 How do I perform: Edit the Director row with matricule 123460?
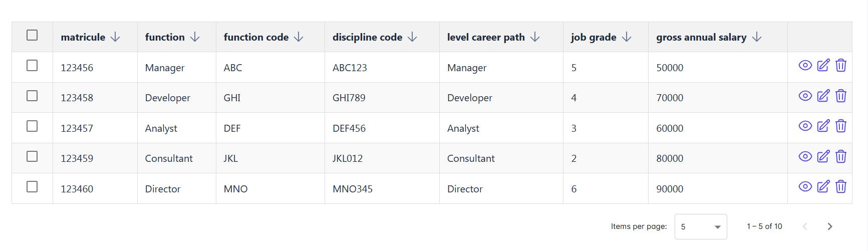tap(823, 187)
